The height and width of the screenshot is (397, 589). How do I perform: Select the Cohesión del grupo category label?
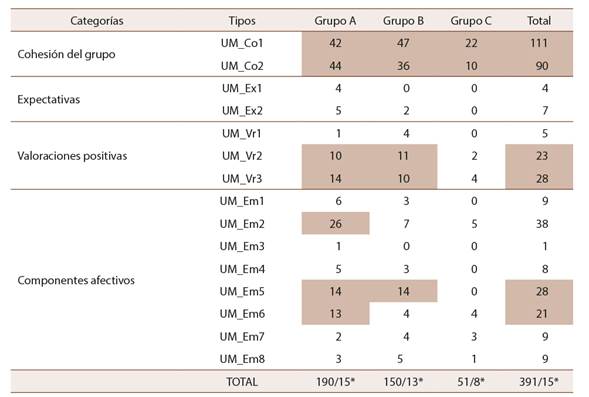[x=66, y=54]
